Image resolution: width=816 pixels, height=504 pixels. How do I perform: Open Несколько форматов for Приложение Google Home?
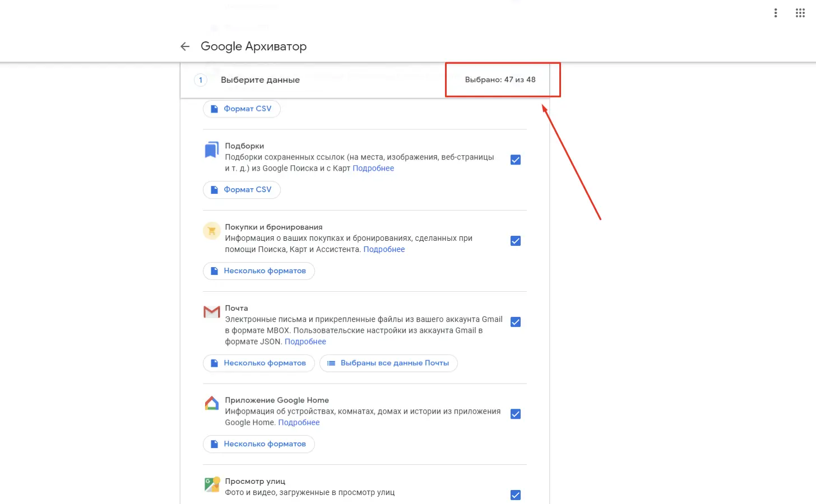[258, 444]
